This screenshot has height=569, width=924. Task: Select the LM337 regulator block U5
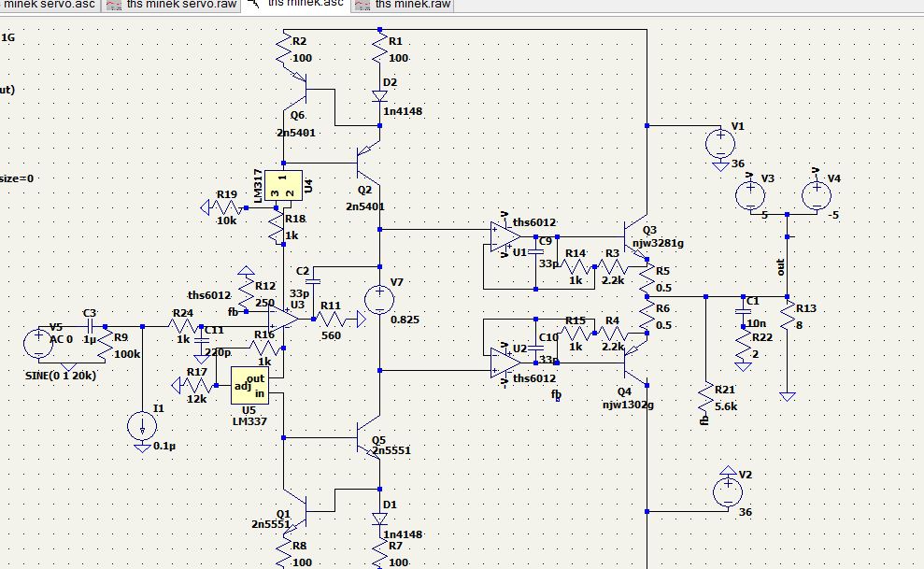pos(249,385)
